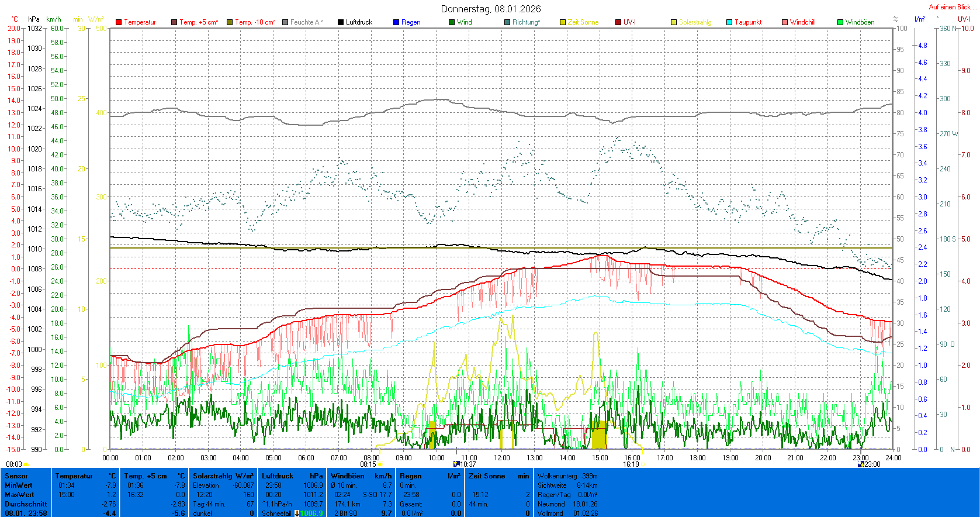Click the UV-I dark red legend icon
980x517 pixels.
click(x=618, y=22)
